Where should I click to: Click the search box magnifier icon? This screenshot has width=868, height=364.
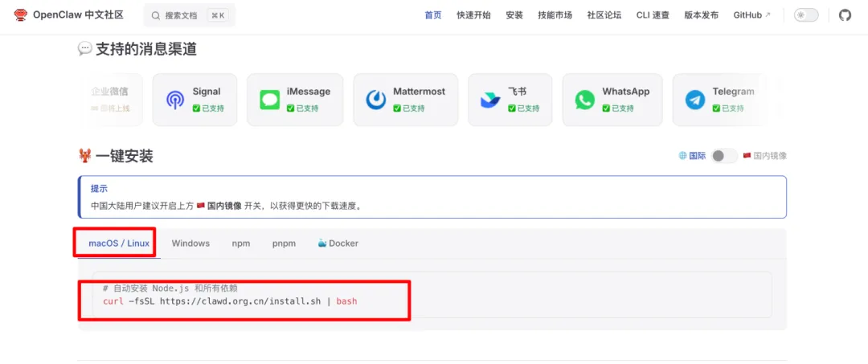(x=156, y=15)
